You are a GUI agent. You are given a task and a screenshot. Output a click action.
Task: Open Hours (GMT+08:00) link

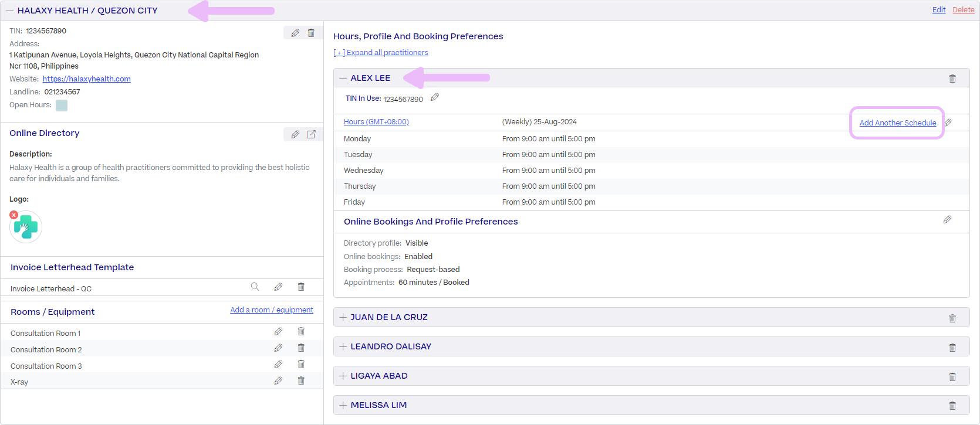[376, 122]
